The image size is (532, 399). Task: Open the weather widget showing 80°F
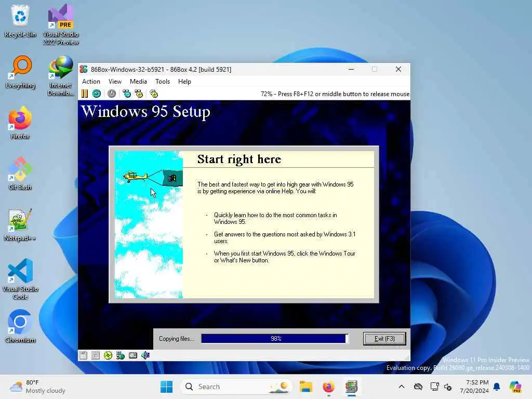coord(37,387)
